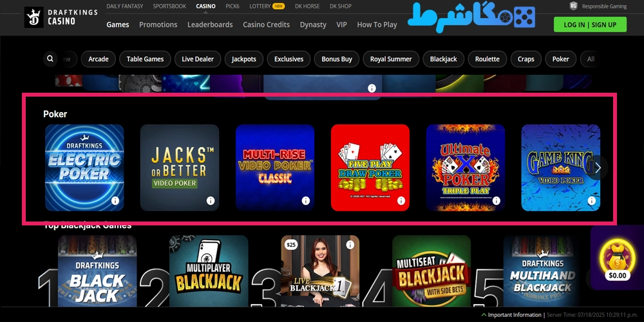This screenshot has width=644, height=322.
Task: Open the VIP menu item
Action: pyautogui.click(x=342, y=24)
